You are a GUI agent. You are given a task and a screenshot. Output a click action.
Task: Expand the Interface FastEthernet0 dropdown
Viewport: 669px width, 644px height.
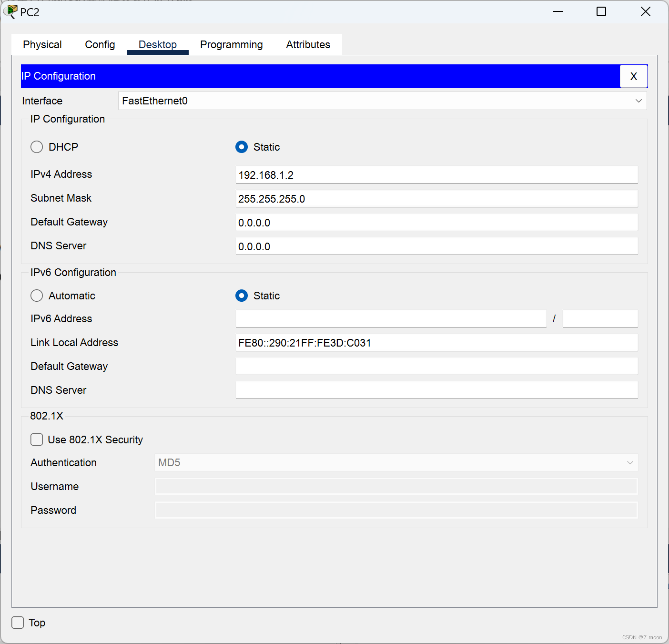(383, 101)
